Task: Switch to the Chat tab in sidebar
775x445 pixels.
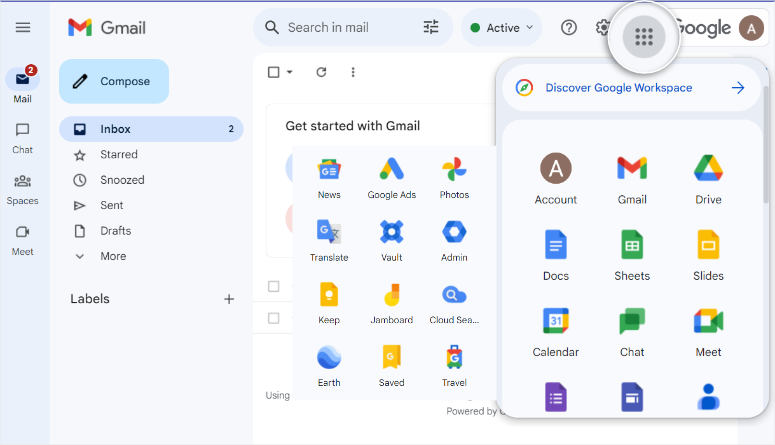Action: coord(23,139)
